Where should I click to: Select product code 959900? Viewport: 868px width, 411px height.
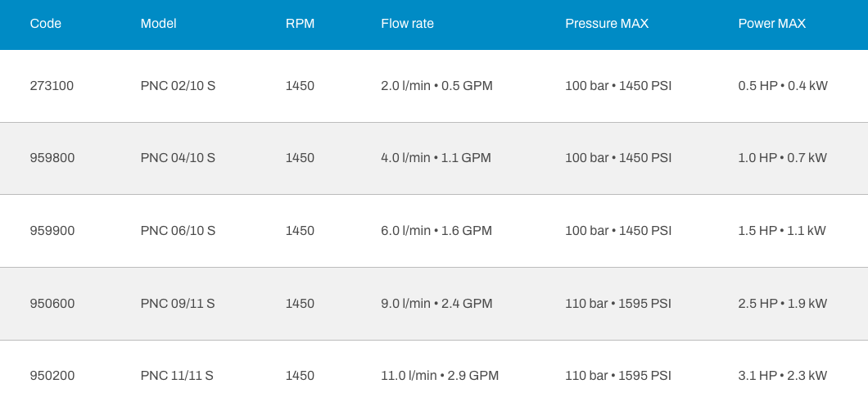[x=52, y=231]
